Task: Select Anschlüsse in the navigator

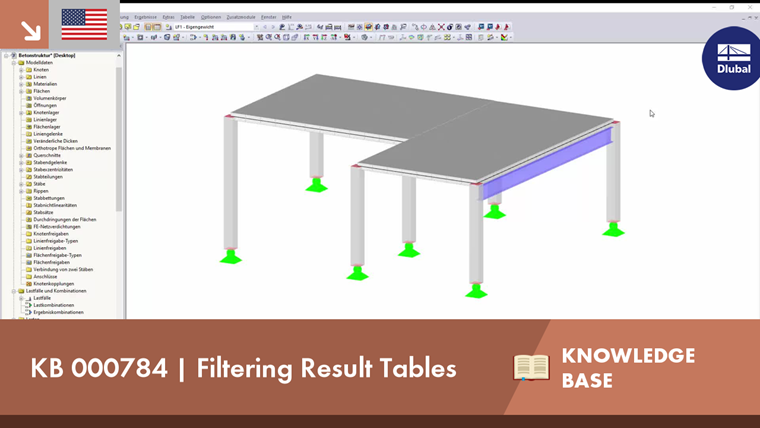Action: point(45,277)
